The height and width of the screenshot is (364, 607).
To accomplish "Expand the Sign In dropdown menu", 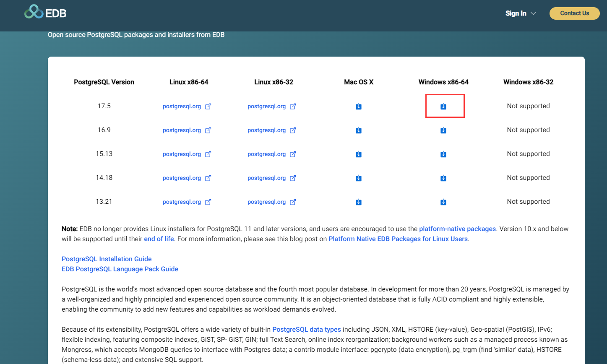I will click(x=521, y=13).
